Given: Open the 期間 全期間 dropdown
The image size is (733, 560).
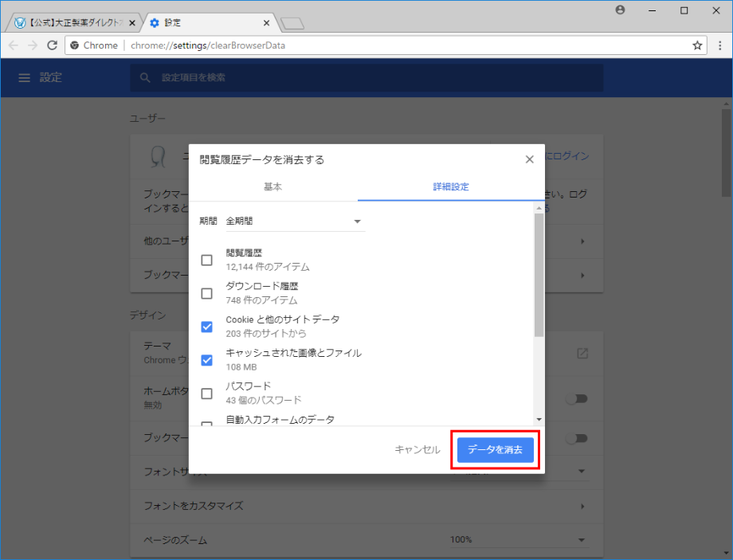Looking at the screenshot, I should (x=295, y=221).
